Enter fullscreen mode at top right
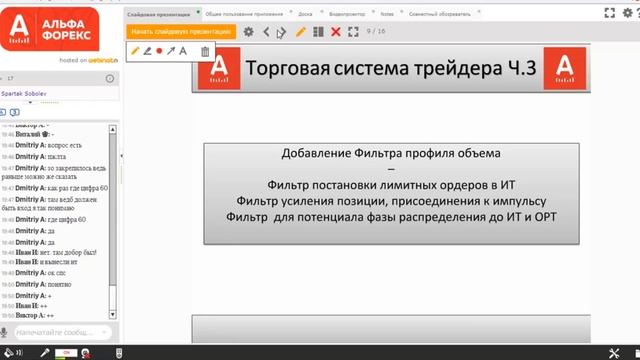Screen dimensions: 640x360 [609, 13]
